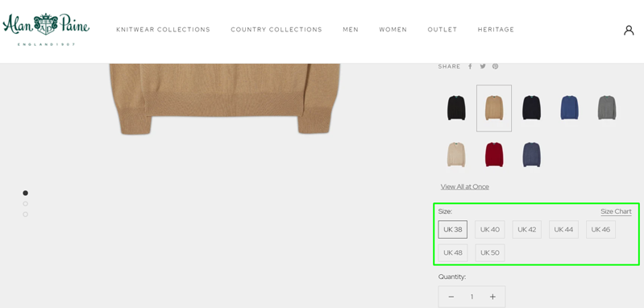The image size is (644, 308).
Task: Choose the red sweater colour swatch
Action: coord(494,155)
